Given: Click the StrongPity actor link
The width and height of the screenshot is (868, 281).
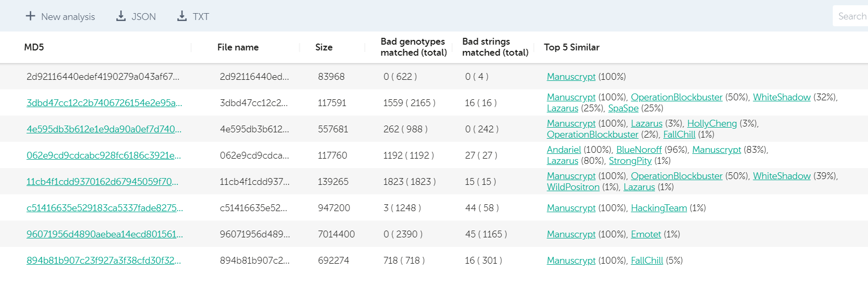Looking at the screenshot, I should (630, 161).
